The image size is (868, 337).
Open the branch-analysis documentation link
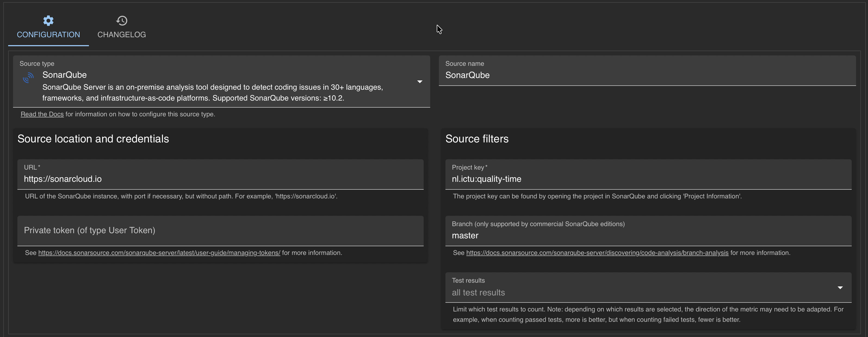597,253
